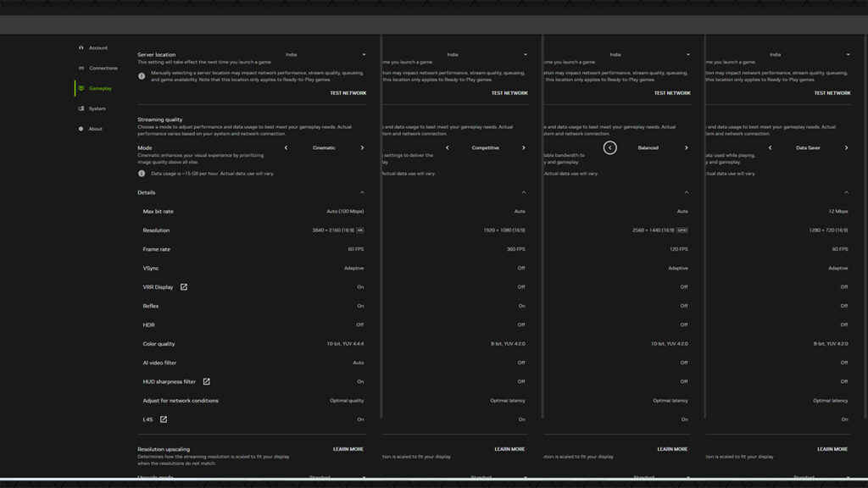Open external link icon beside VRR Display
The image size is (868, 488).
(x=184, y=287)
